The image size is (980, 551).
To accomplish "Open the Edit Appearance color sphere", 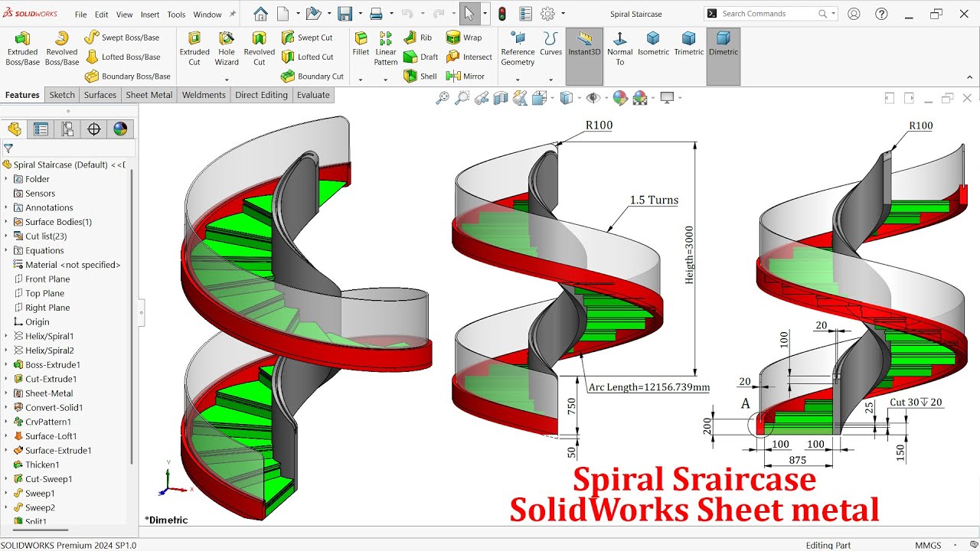I will (x=620, y=98).
